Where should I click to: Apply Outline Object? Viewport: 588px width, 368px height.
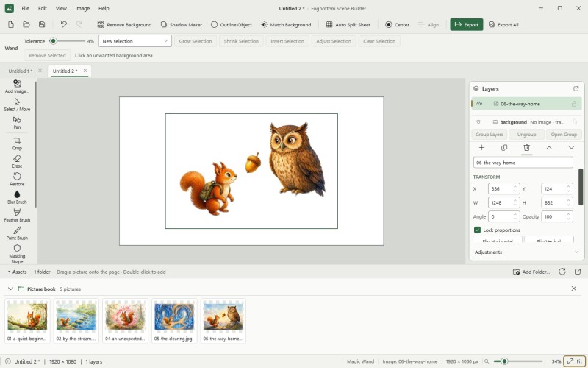pos(232,25)
